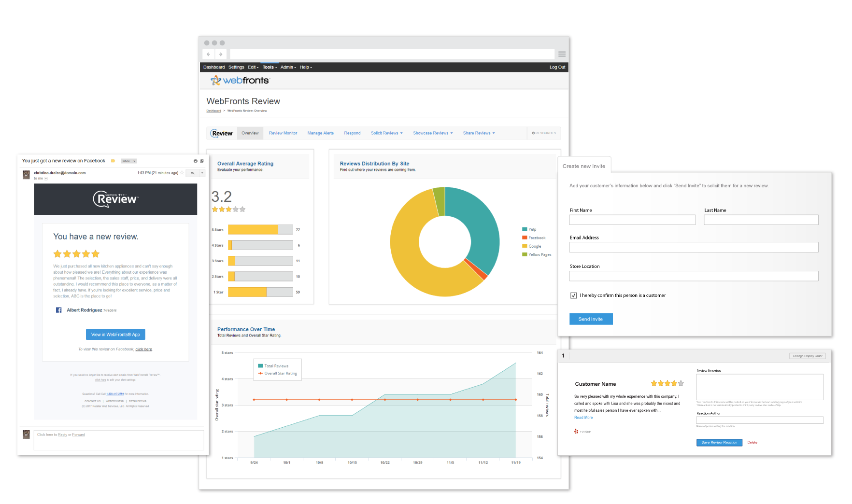Image resolution: width=852 pixels, height=504 pixels.
Task: Click the Email Address input field
Action: pos(694,247)
